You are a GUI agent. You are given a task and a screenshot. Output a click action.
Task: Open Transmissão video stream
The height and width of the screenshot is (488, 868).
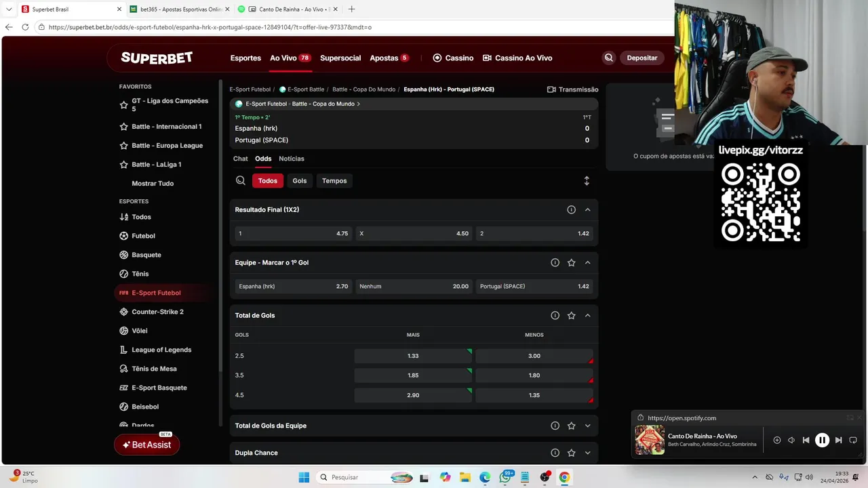[x=572, y=89]
